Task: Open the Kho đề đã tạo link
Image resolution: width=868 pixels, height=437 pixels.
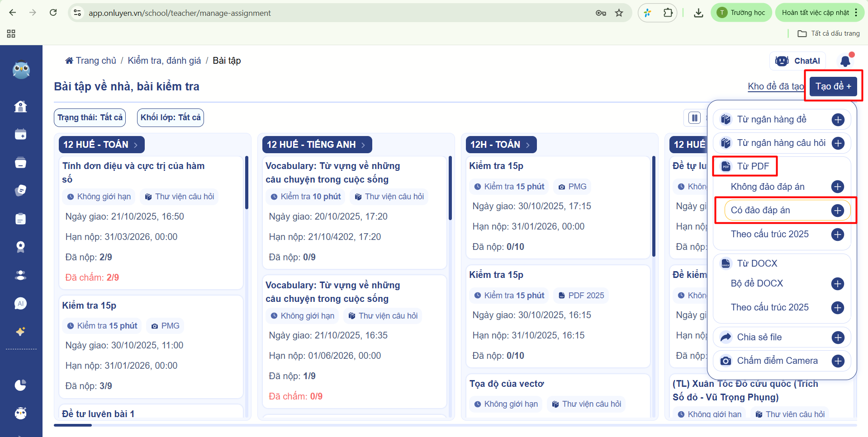Action: [775, 86]
